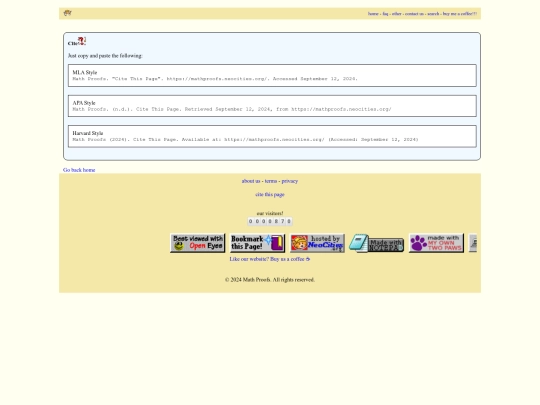Click the Made with Notepad badge
This screenshot has height=405, width=540.
pos(377,243)
